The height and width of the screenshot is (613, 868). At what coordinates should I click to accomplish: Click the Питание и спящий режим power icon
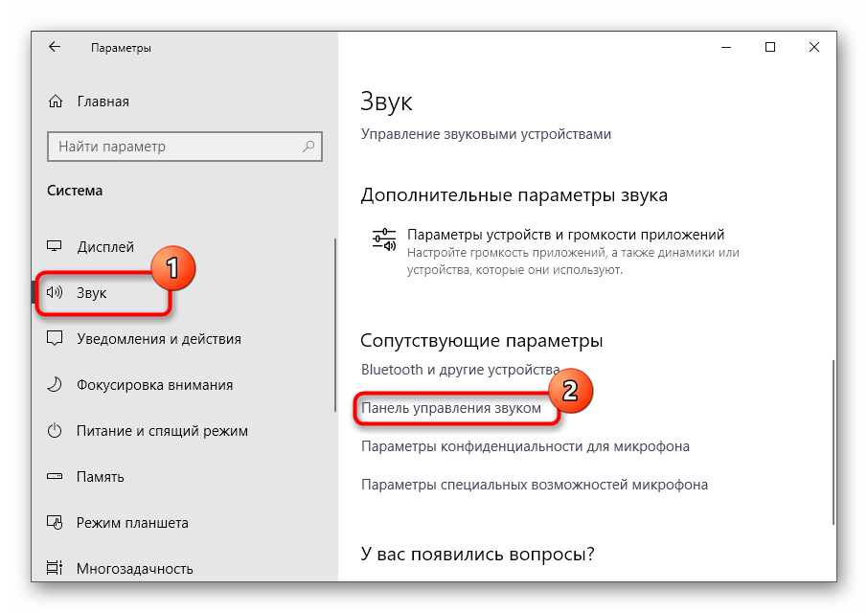coord(55,430)
